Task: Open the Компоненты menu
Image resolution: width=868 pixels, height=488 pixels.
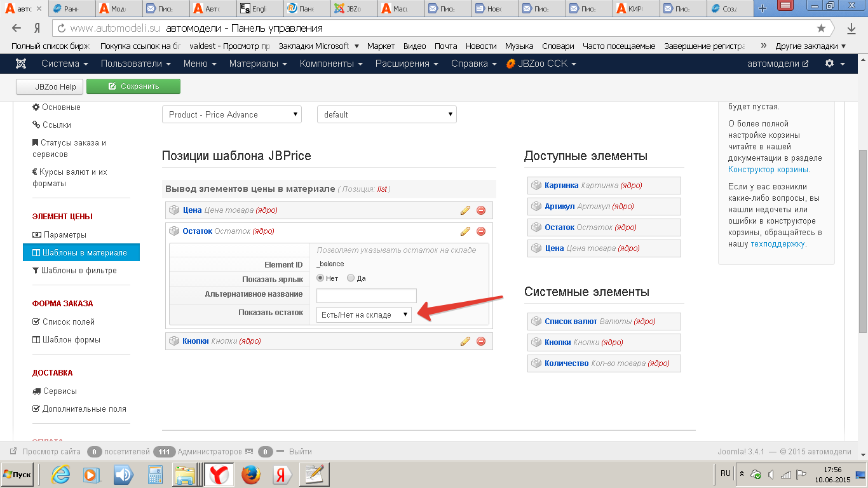Action: point(330,64)
